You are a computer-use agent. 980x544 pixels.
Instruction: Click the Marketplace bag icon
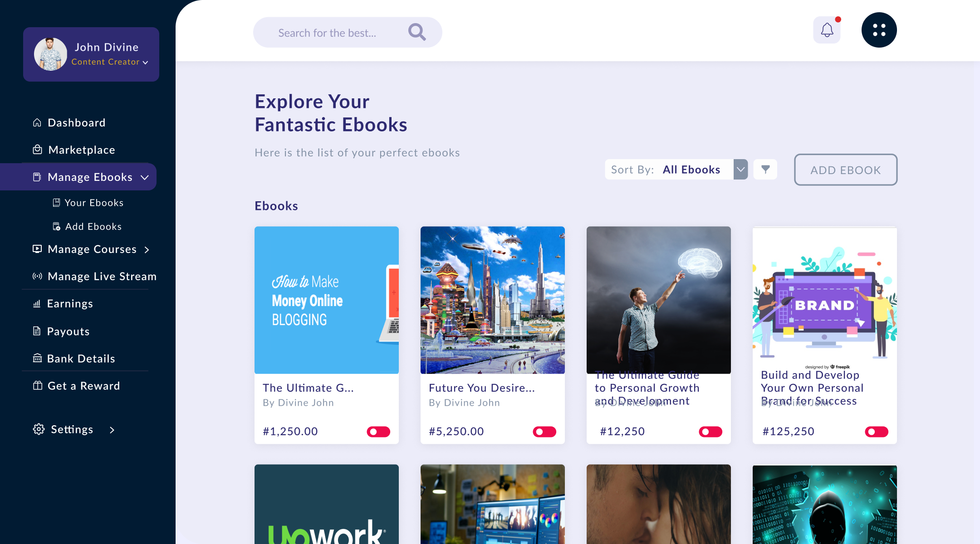pos(38,150)
